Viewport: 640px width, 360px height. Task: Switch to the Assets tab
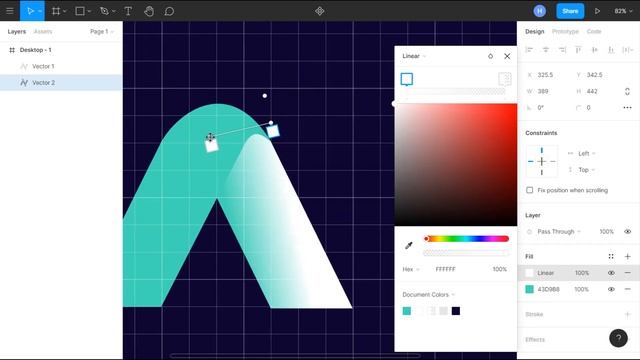click(43, 31)
